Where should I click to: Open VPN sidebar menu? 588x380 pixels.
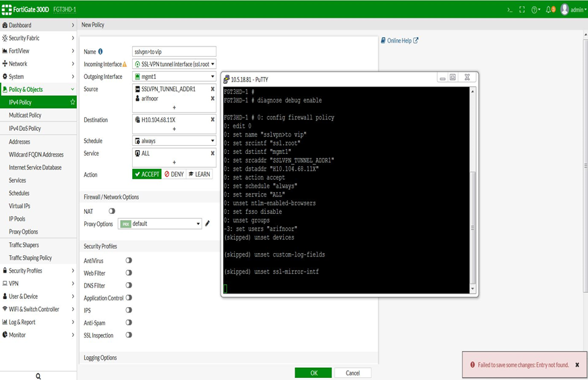click(38, 283)
